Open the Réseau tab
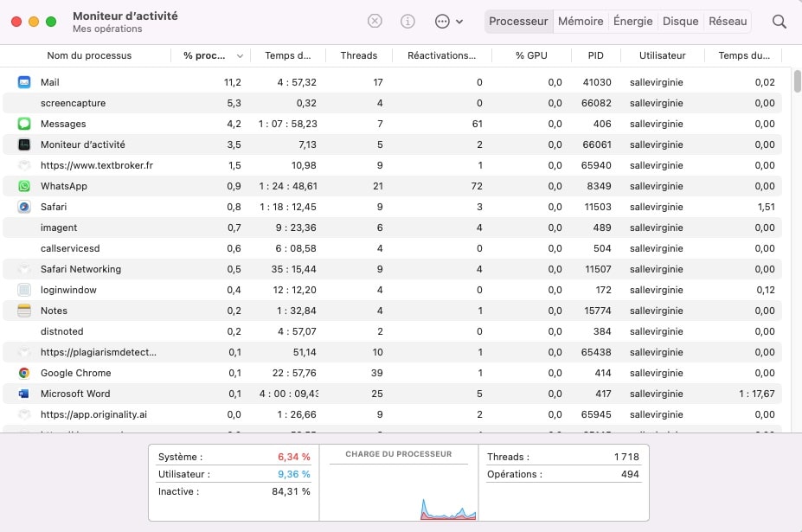The width and height of the screenshot is (802, 532). click(728, 22)
